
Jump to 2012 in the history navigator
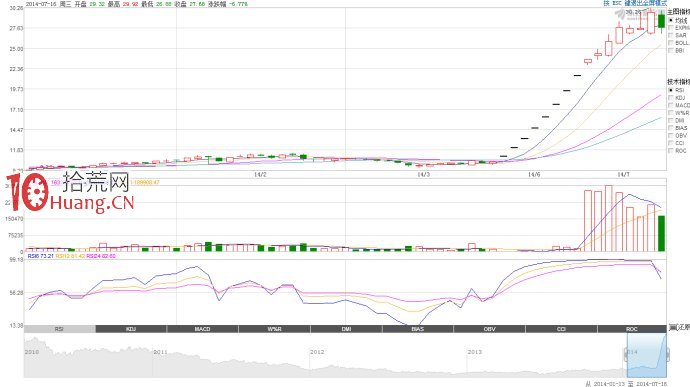click(x=317, y=352)
